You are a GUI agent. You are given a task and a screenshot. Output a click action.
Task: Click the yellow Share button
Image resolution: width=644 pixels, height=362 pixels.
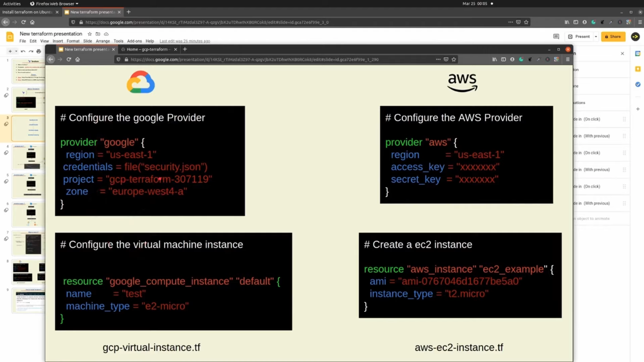[613, 36]
